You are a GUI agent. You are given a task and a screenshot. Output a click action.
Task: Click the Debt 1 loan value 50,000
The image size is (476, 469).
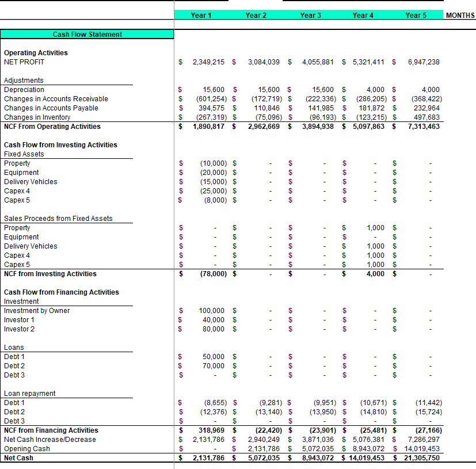(212, 356)
